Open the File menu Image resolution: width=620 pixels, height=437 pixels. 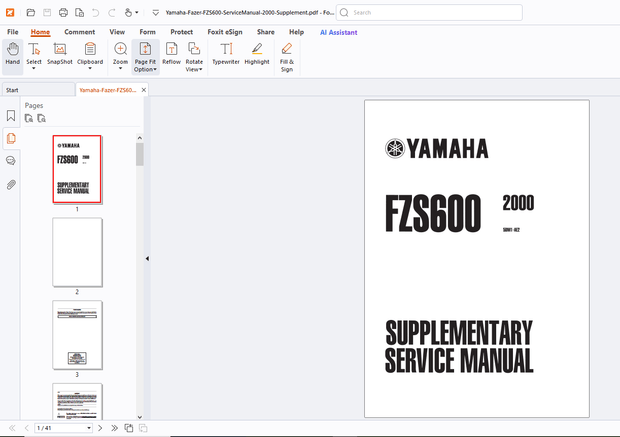[13, 32]
